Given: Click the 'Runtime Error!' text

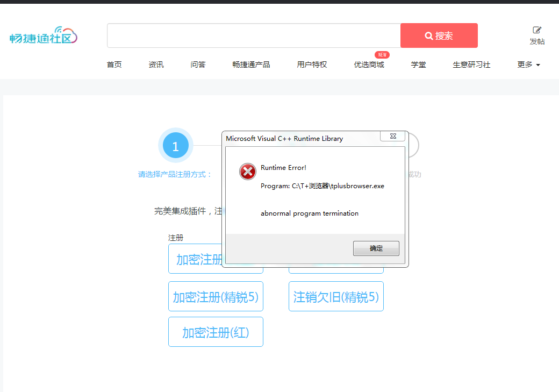Looking at the screenshot, I should 283,168.
